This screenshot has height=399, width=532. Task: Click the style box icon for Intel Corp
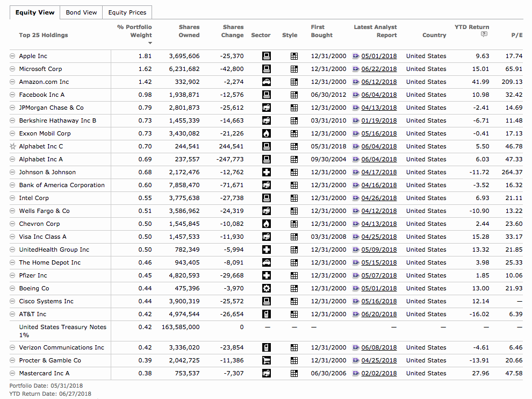[294, 198]
